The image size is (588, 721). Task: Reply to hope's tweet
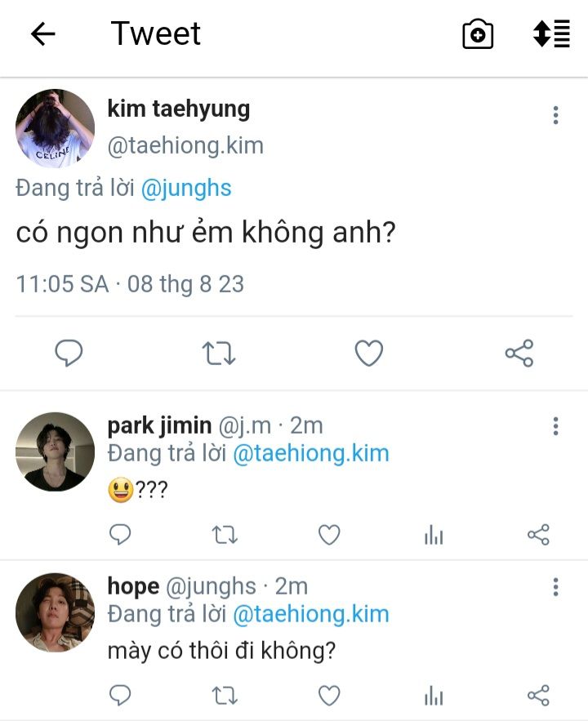pos(120,695)
